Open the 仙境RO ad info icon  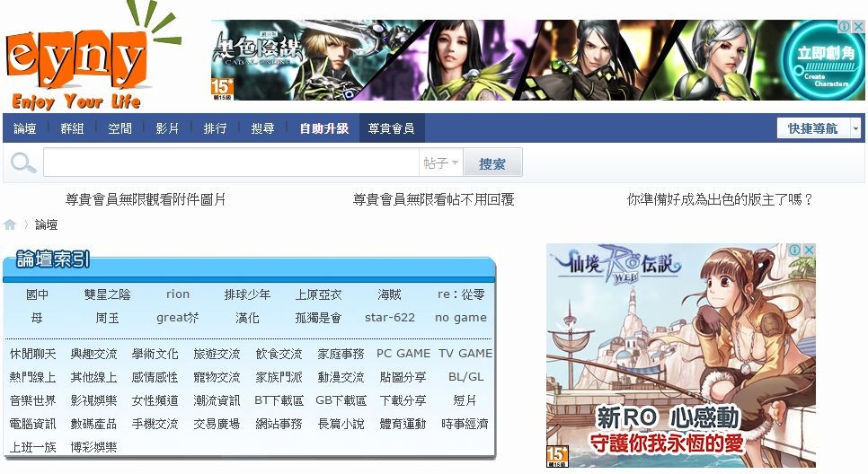point(796,250)
